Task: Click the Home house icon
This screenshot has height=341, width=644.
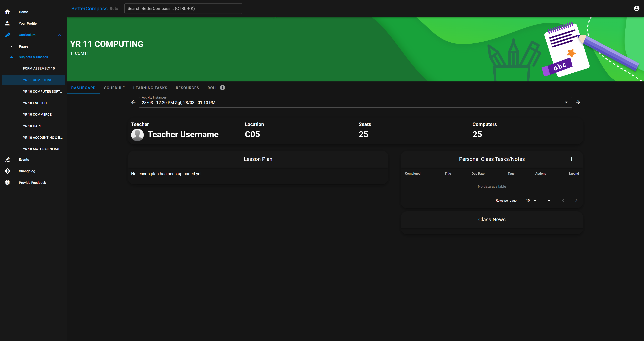Action: point(8,12)
